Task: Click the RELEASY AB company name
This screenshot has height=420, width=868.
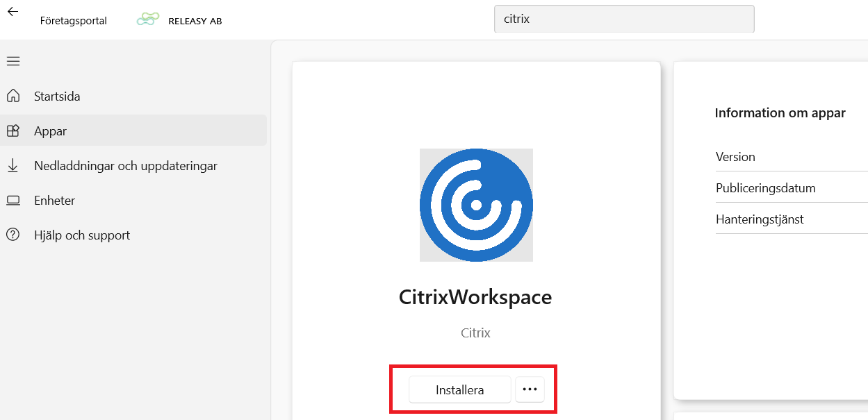Action: (x=195, y=21)
